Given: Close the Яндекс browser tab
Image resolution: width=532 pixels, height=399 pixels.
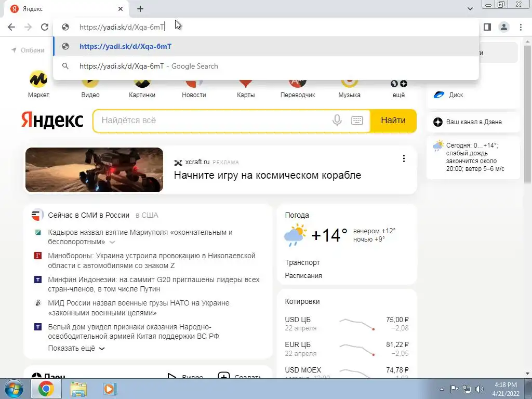Looking at the screenshot, I should 121,9.
